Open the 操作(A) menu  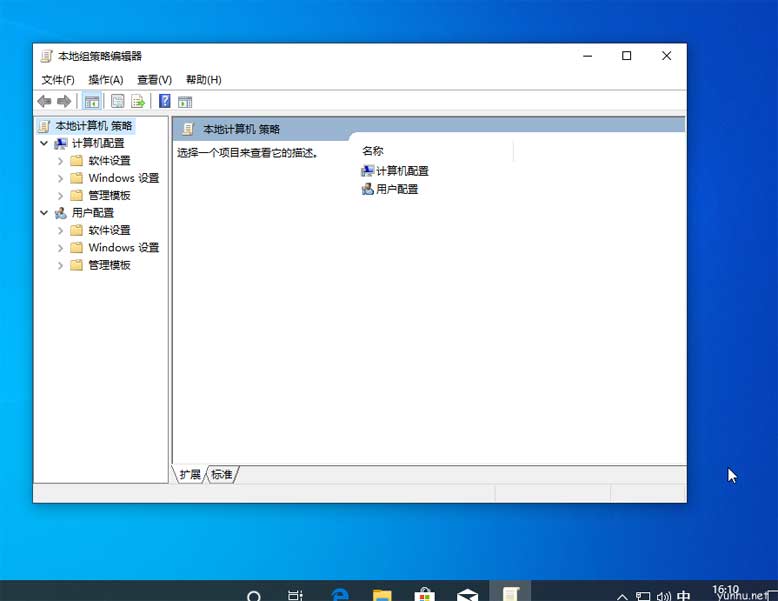[106, 80]
